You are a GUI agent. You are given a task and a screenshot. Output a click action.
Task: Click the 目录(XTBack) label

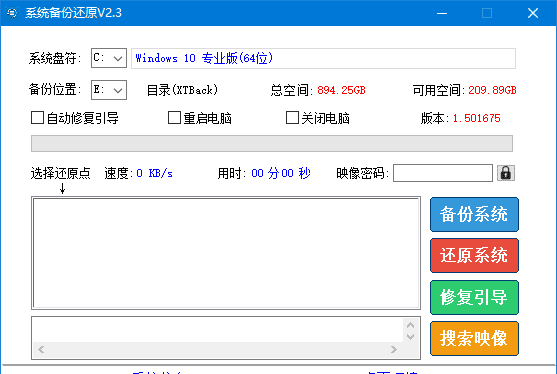[182, 90]
